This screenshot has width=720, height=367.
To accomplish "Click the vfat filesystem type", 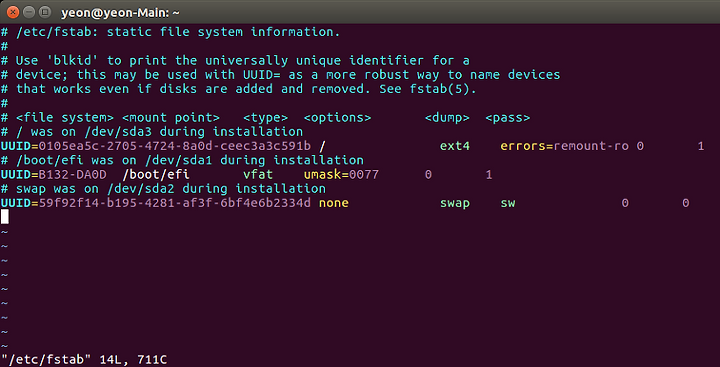I will (258, 175).
